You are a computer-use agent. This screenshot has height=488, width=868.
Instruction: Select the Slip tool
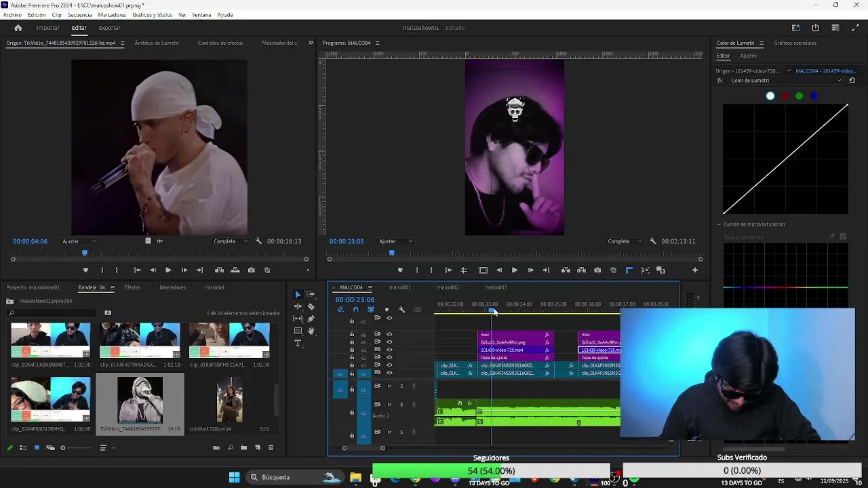click(x=298, y=319)
